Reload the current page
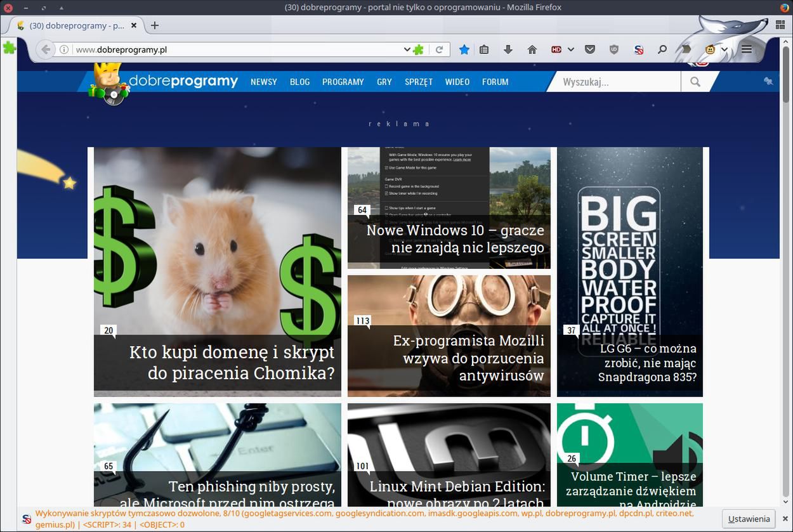Screen dimensions: 793x532 (x=439, y=49)
